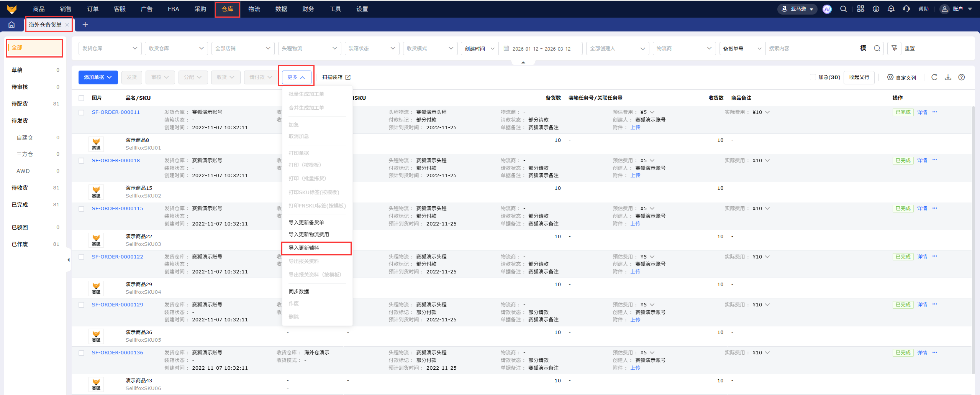980x395 pixels.
Task: Open the AI assistant icon
Action: [827, 9]
